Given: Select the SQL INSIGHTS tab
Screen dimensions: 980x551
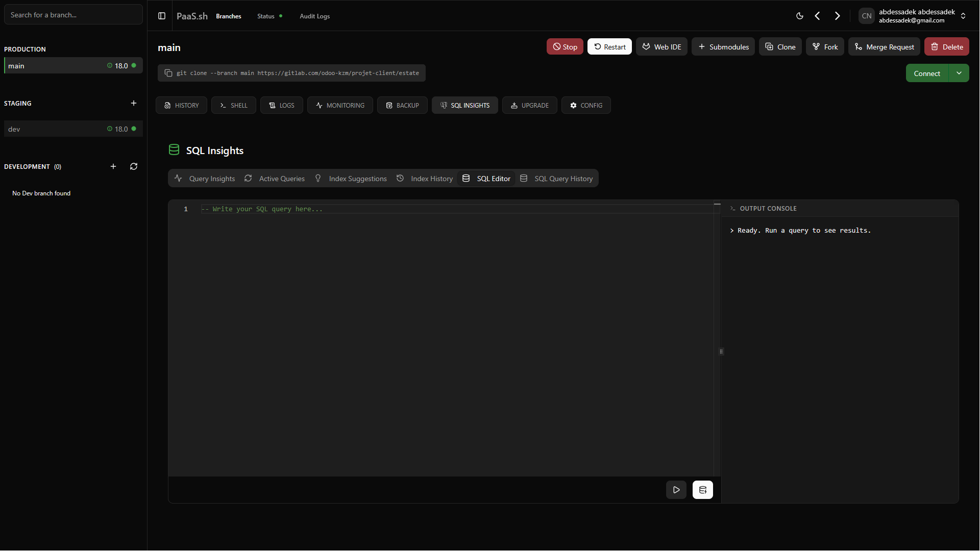Looking at the screenshot, I should [465, 105].
